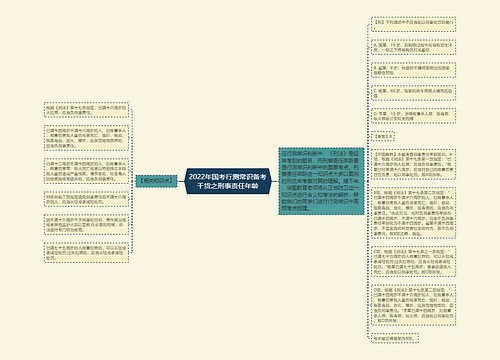Select option D node about age 15
This screenshot has width=500, height=360.
[x=413, y=116]
